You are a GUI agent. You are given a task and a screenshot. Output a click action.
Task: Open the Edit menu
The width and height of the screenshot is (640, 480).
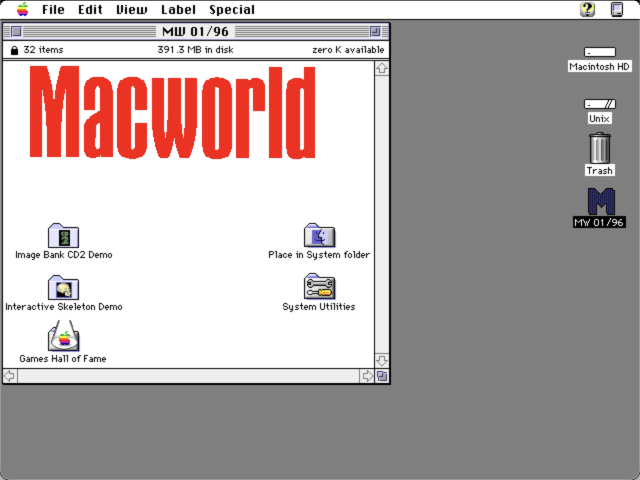[x=90, y=9]
